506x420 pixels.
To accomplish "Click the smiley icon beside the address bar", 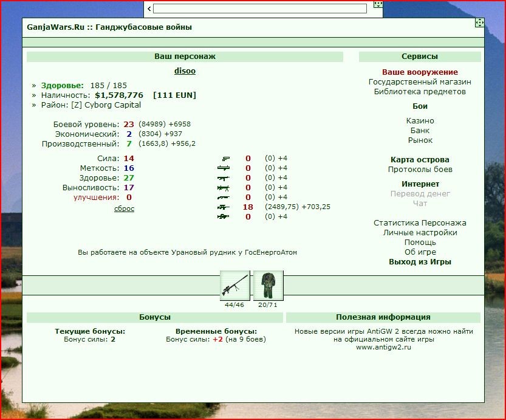I will [378, 4].
